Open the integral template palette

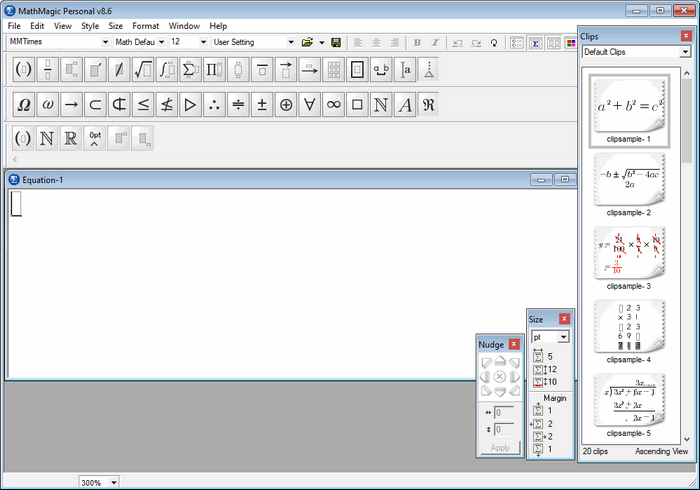pos(167,70)
